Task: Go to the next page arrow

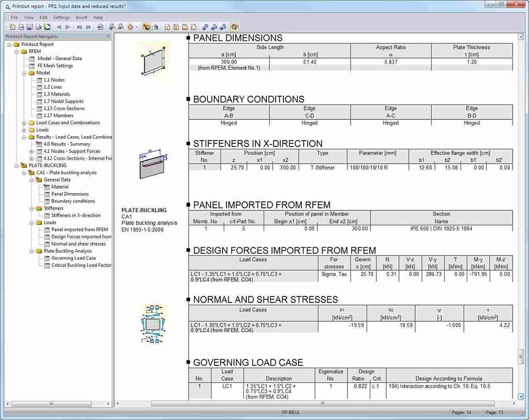Action: (68, 27)
